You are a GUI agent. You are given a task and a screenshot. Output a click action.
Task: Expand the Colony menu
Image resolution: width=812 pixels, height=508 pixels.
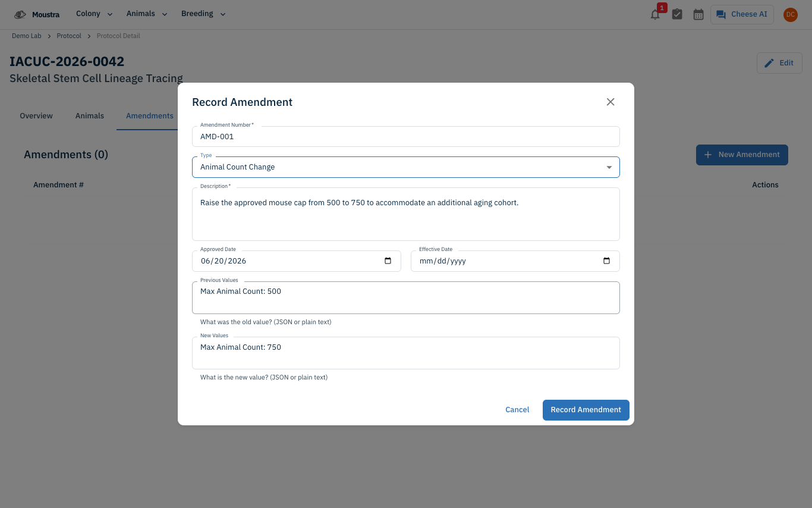click(x=94, y=14)
